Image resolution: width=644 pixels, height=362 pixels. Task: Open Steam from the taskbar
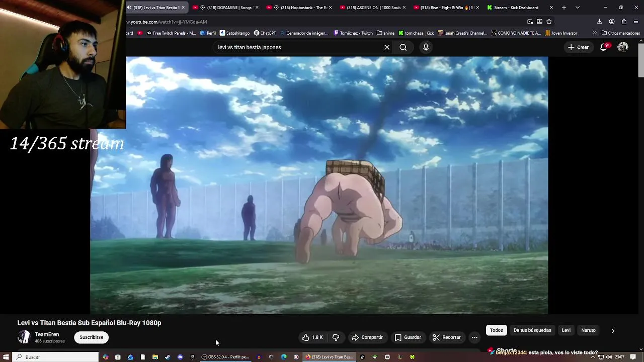[168, 357]
